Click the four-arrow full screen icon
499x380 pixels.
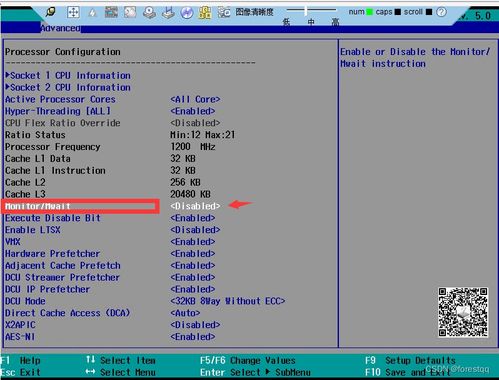pos(73,13)
